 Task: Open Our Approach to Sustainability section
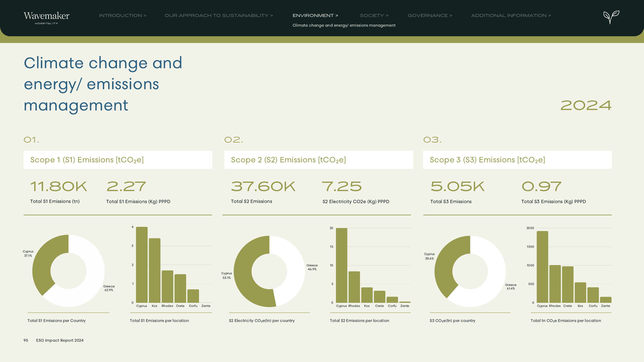[x=219, y=15]
